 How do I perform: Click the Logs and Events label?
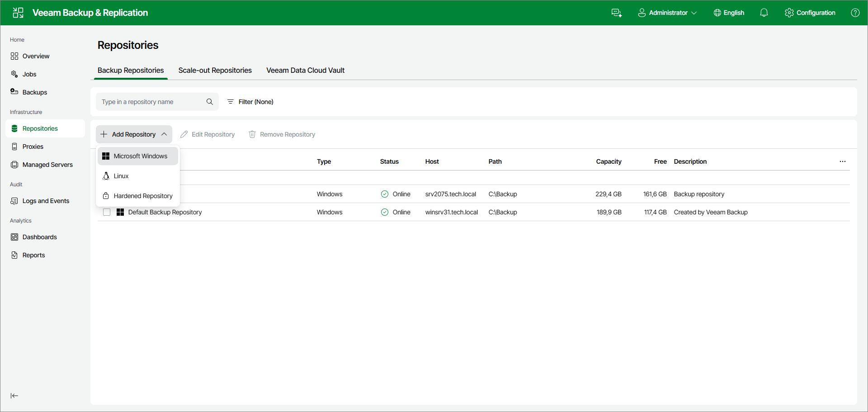tap(46, 201)
